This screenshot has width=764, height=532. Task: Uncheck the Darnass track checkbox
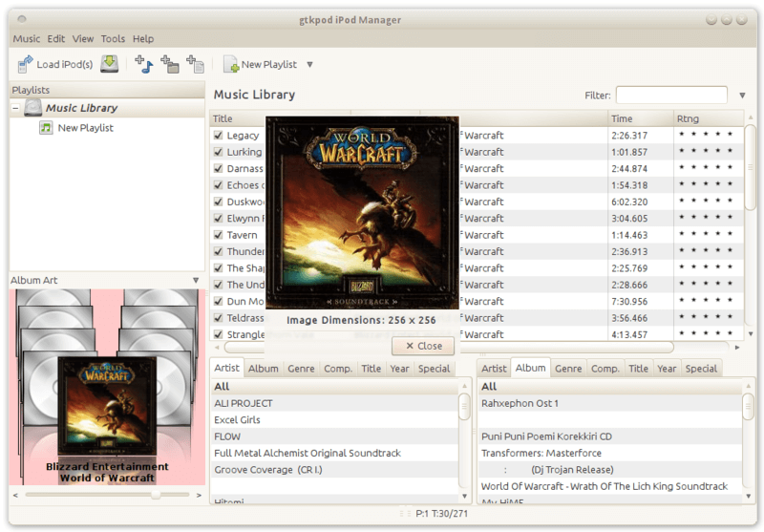pos(219,168)
